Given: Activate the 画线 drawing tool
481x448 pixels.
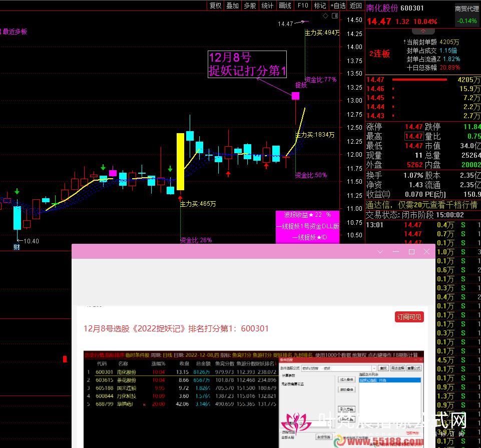Looking at the screenshot, I should tap(285, 6).
